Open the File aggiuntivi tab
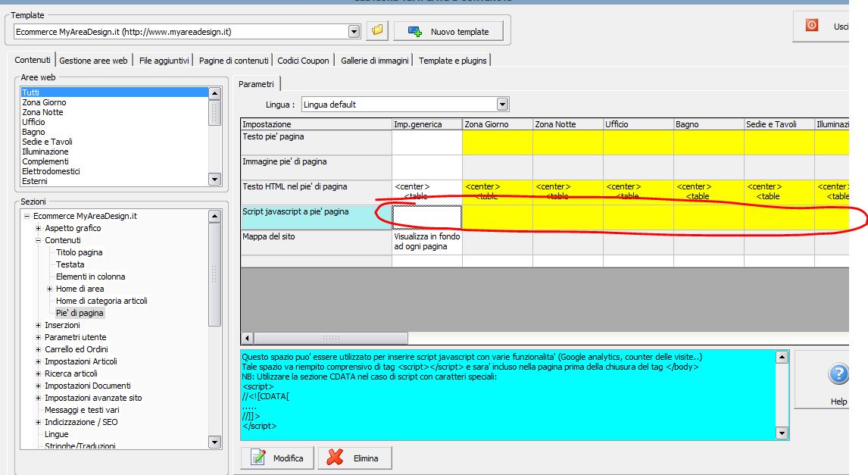 tap(164, 61)
